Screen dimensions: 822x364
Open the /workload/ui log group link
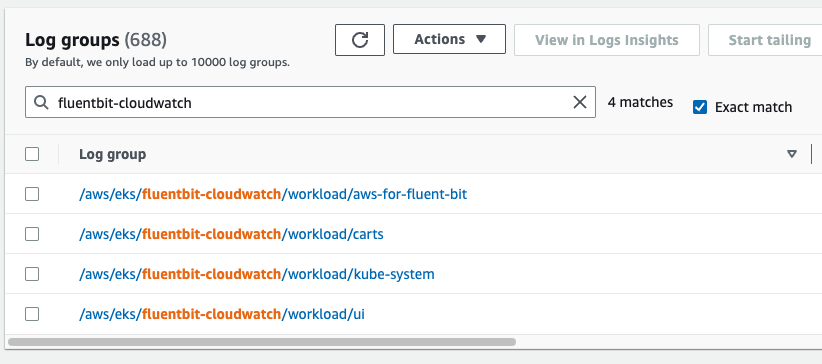pos(222,314)
